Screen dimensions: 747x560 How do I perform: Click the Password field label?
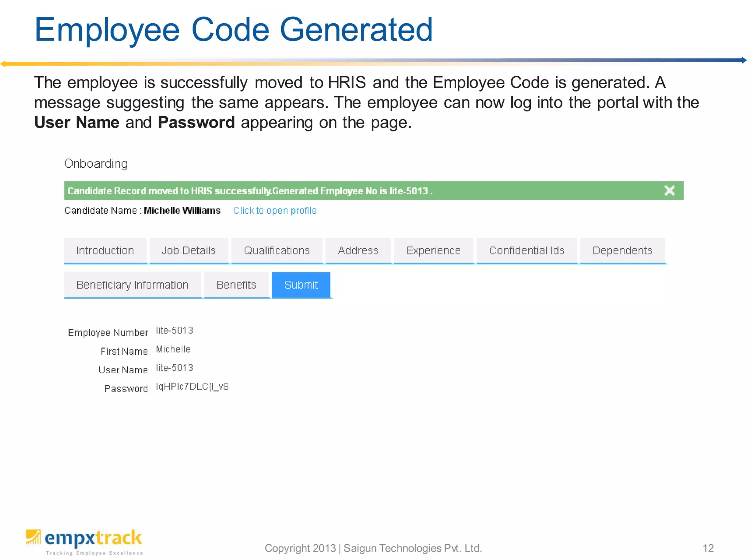click(126, 389)
